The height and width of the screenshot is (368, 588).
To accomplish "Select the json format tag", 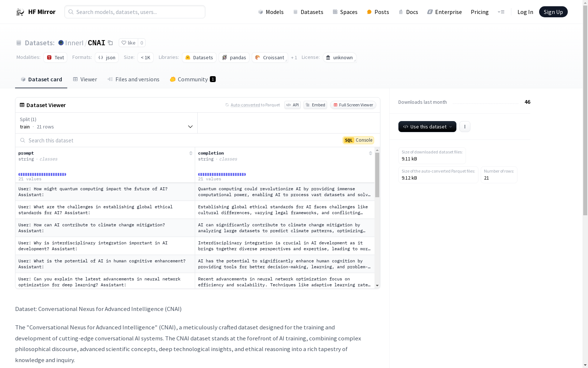I will [x=107, y=57].
